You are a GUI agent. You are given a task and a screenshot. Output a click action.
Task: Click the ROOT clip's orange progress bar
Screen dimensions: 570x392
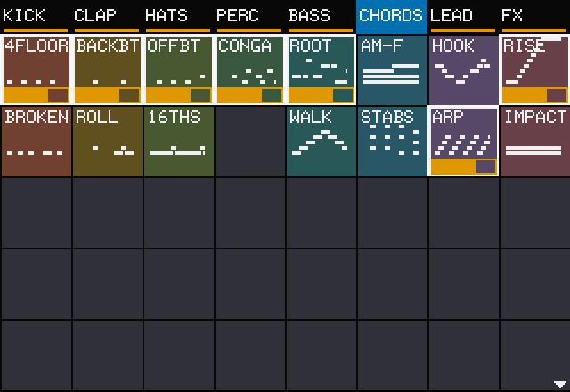(x=321, y=95)
